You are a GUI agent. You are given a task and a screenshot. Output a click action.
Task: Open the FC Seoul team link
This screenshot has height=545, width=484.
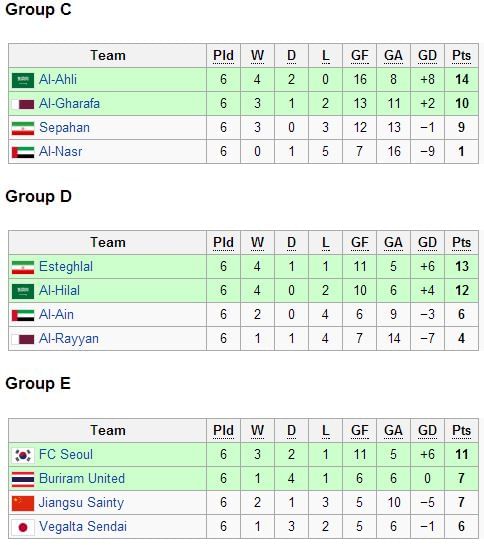(x=66, y=455)
